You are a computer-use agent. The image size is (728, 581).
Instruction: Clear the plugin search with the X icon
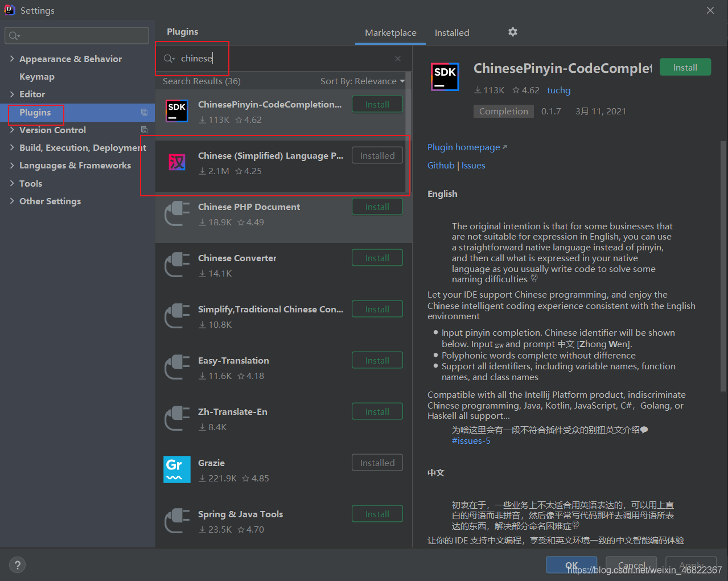pyautogui.click(x=398, y=59)
